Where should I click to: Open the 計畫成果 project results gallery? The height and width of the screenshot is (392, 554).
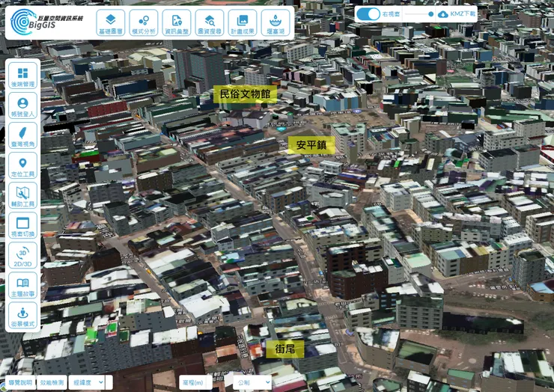243,22
